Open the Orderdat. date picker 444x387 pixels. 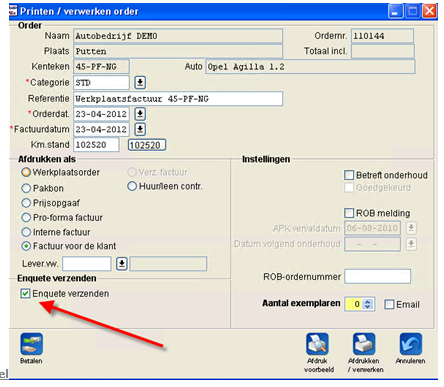tap(140, 114)
